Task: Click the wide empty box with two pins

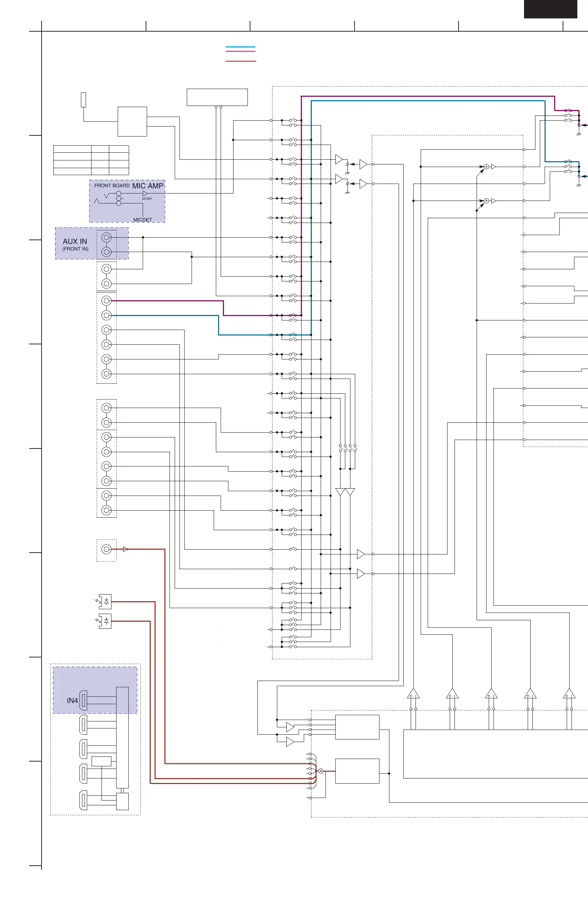Action: pos(217,97)
